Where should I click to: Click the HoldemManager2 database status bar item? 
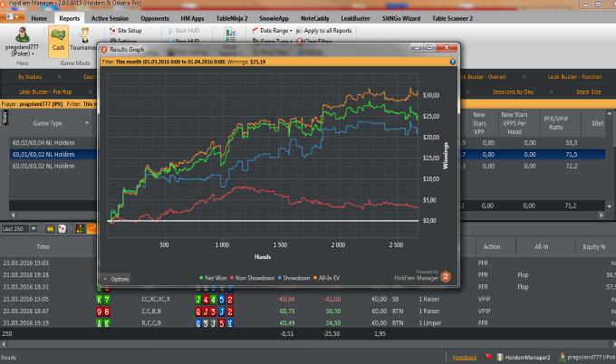[x=524, y=357]
